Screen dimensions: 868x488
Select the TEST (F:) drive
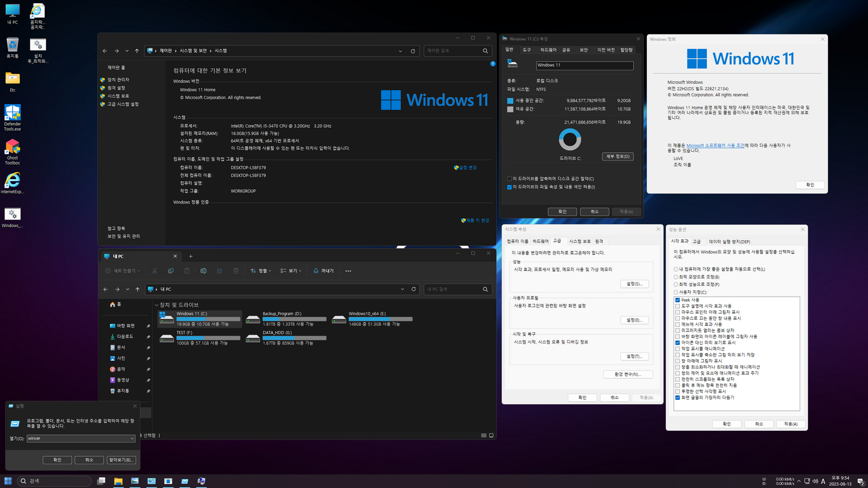point(200,337)
